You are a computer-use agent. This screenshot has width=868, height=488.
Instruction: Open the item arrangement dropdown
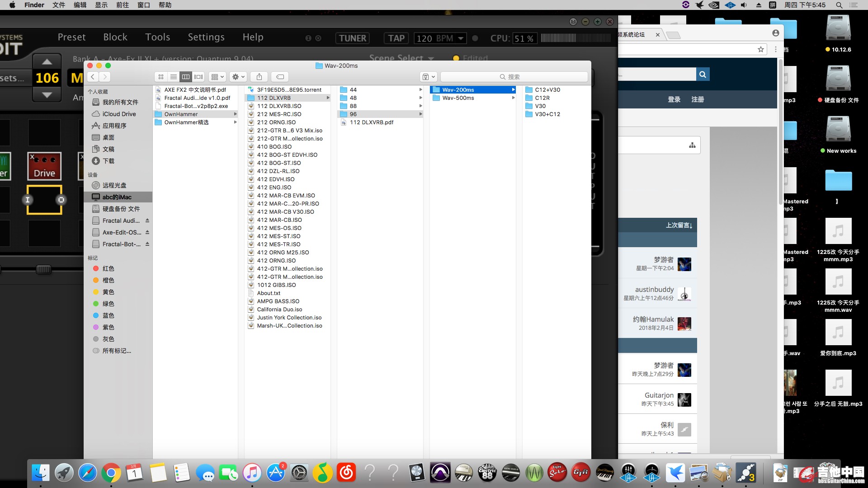(x=217, y=77)
